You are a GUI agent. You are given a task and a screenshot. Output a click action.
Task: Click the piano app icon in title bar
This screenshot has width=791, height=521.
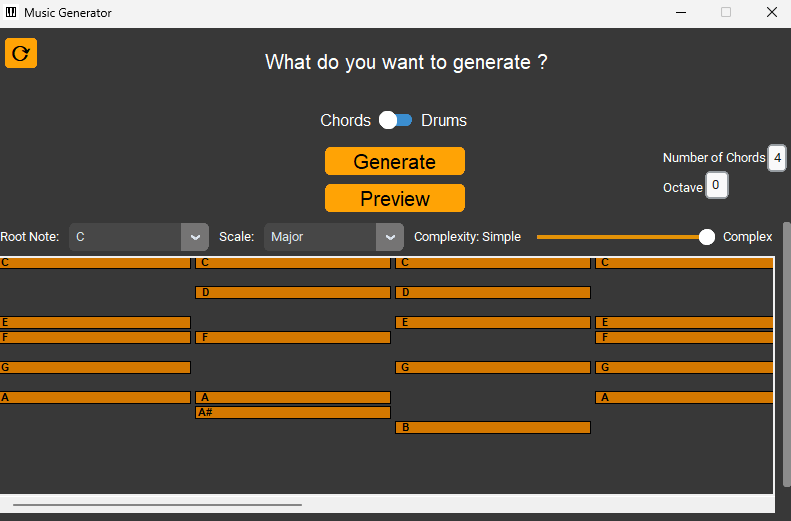pyautogui.click(x=11, y=12)
